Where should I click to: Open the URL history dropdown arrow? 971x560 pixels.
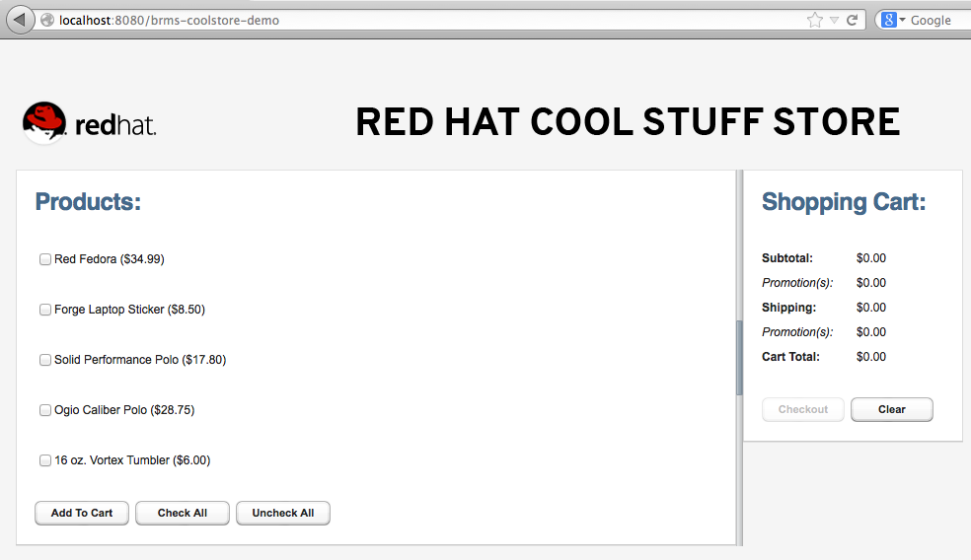[834, 21]
